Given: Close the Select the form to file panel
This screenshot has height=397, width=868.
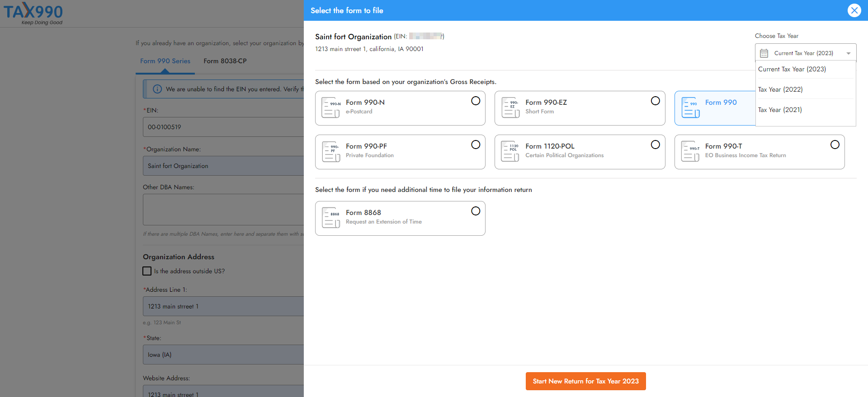Looking at the screenshot, I should (854, 10).
